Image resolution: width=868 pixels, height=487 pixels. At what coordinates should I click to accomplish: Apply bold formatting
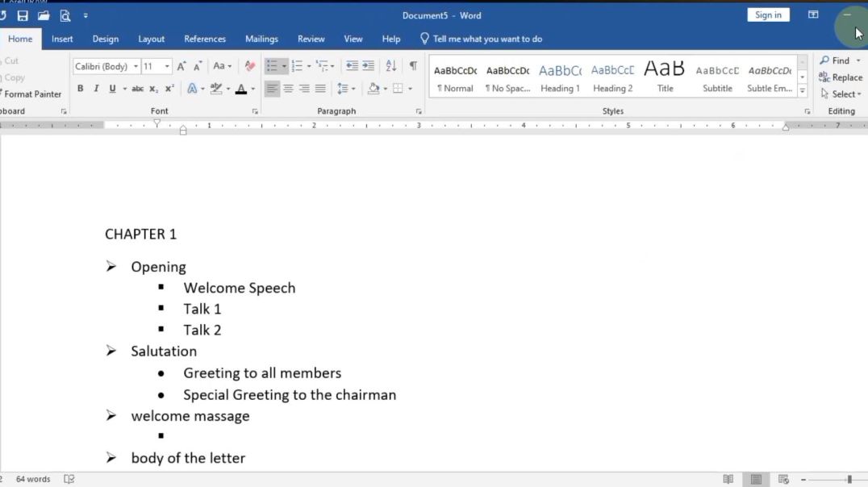[x=80, y=89]
